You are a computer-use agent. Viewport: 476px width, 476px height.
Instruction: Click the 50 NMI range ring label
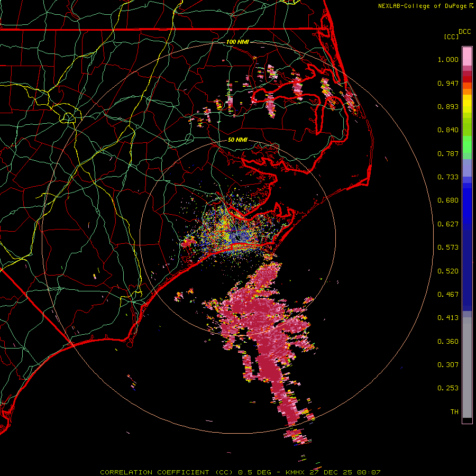tap(237, 140)
